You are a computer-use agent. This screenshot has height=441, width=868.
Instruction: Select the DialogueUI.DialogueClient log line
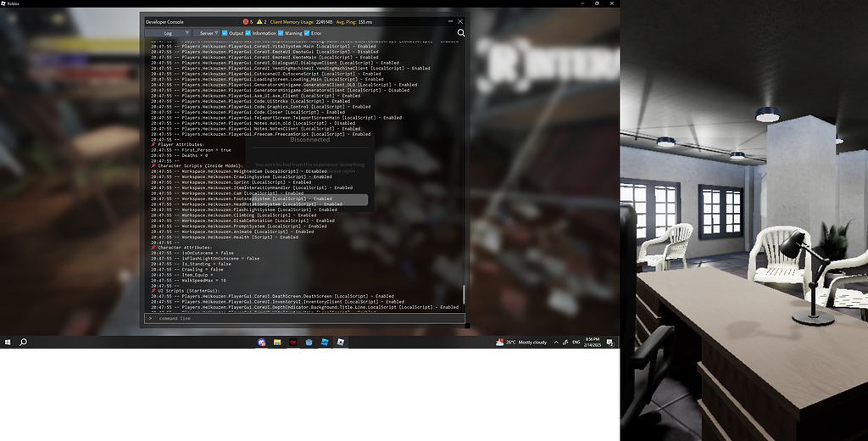pos(275,63)
